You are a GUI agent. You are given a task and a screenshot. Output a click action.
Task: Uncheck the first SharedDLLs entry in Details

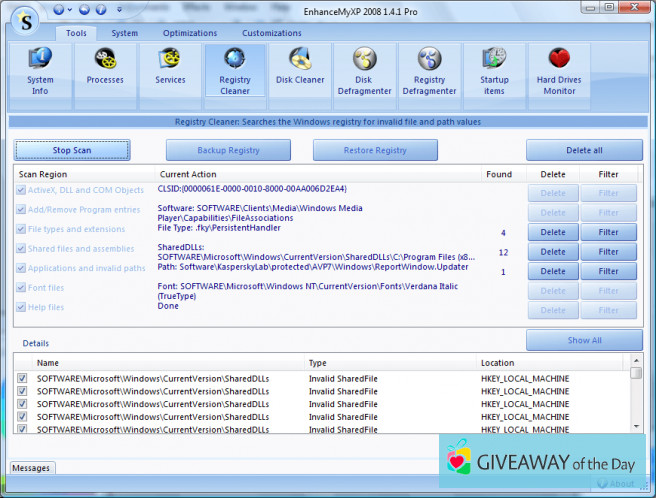pos(22,378)
